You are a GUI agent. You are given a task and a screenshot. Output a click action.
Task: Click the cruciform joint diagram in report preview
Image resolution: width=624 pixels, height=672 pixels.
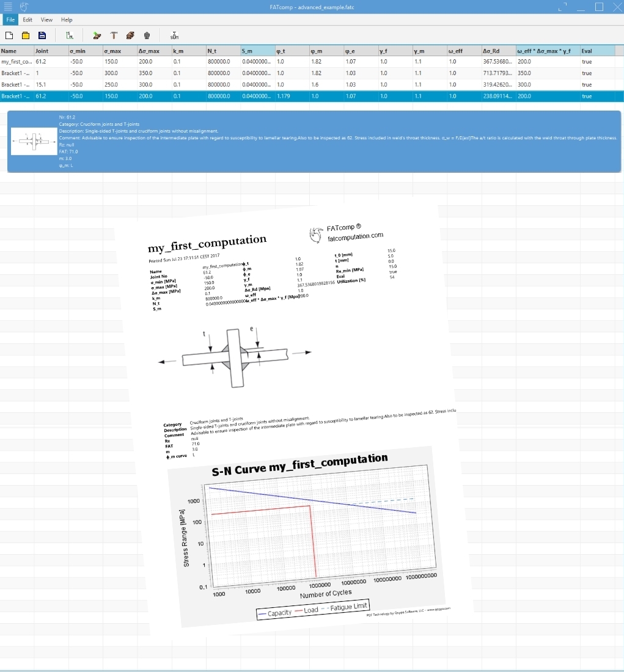coord(235,358)
